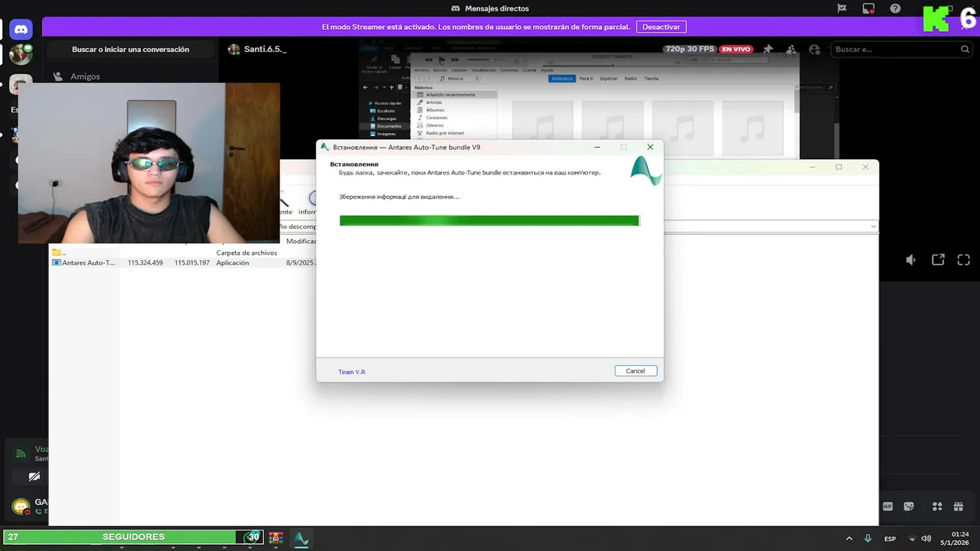Screen dimensions: 980x551
Task: Toggle camera off icon in voice panel
Action: [x=34, y=477]
